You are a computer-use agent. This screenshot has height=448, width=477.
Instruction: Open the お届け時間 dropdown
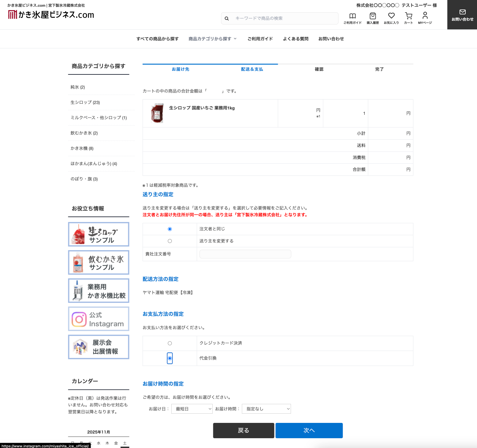click(266, 409)
